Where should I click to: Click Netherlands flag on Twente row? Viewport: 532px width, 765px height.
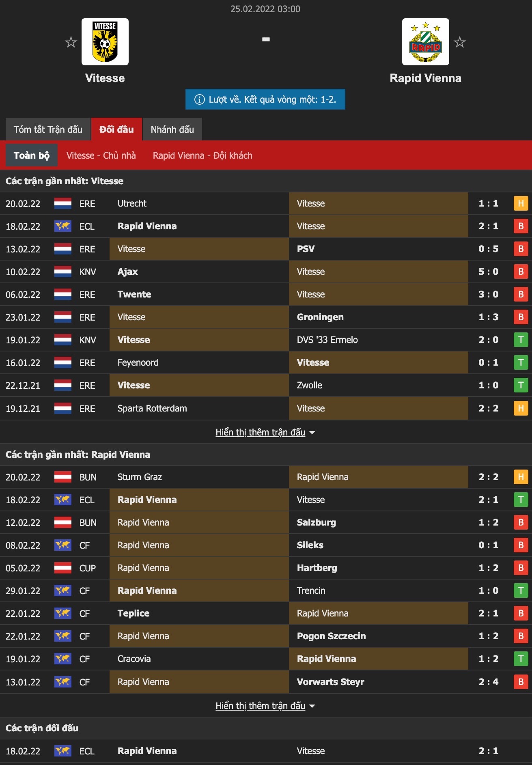tap(63, 294)
